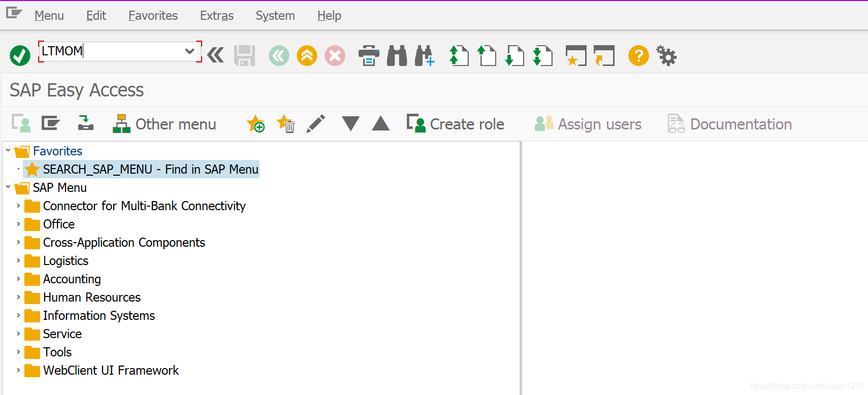
Task: Click the Create New Session window icon
Action: point(576,55)
